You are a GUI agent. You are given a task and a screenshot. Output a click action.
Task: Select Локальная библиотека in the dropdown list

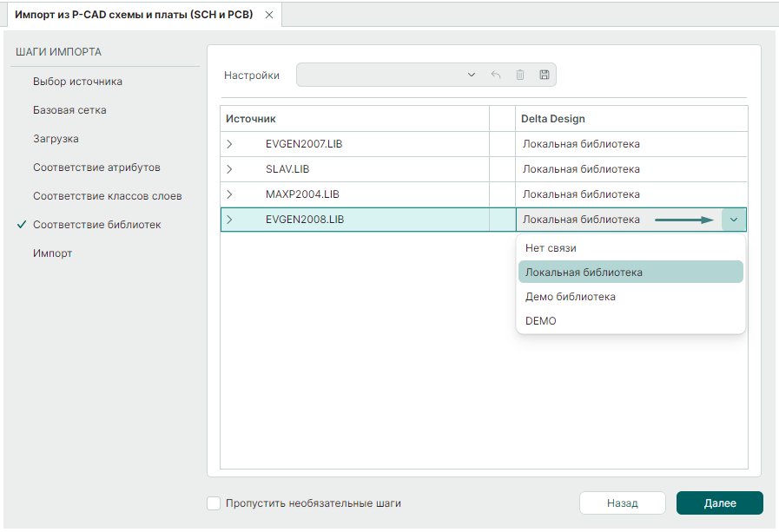[x=584, y=273]
